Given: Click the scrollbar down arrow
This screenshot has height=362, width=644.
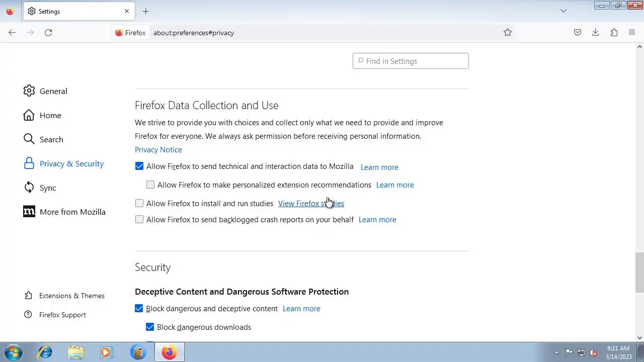Looking at the screenshot, I should (639, 338).
